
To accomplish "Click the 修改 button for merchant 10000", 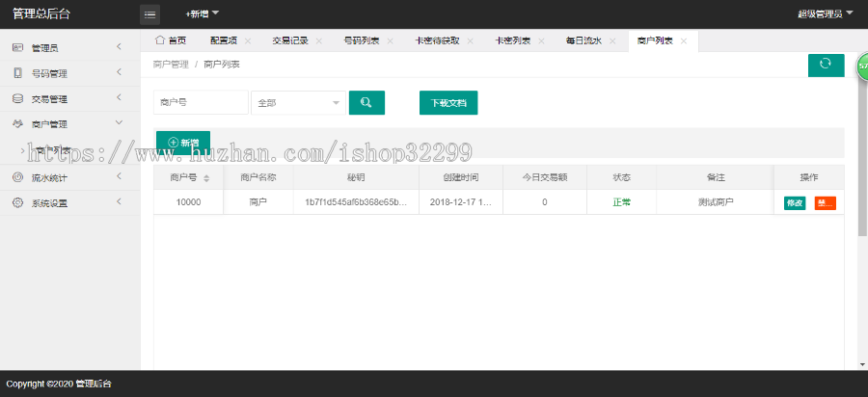I will [x=795, y=203].
